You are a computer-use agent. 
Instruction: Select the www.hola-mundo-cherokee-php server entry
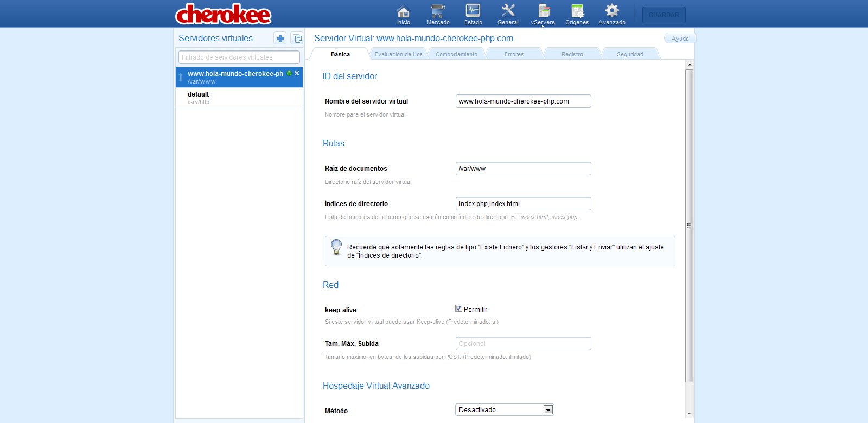239,77
